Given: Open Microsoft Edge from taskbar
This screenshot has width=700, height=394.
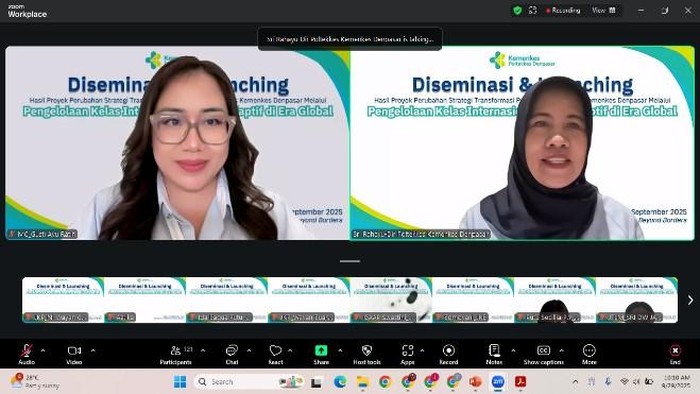Looking at the screenshot, I should [340, 382].
